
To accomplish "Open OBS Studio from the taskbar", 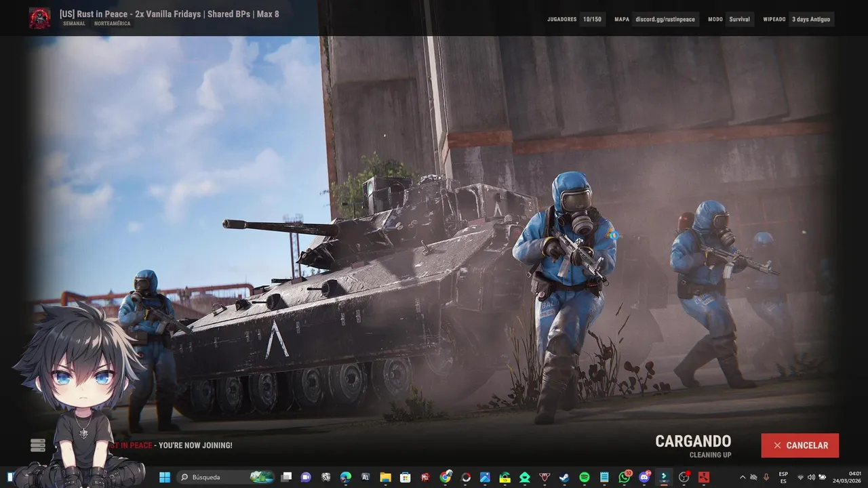I will (x=684, y=477).
